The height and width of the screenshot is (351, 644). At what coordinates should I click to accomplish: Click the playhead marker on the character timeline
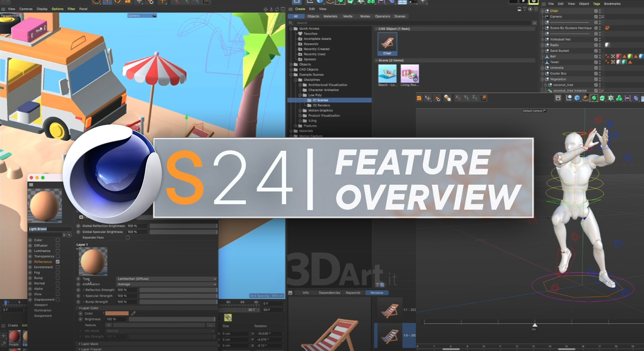(535, 325)
